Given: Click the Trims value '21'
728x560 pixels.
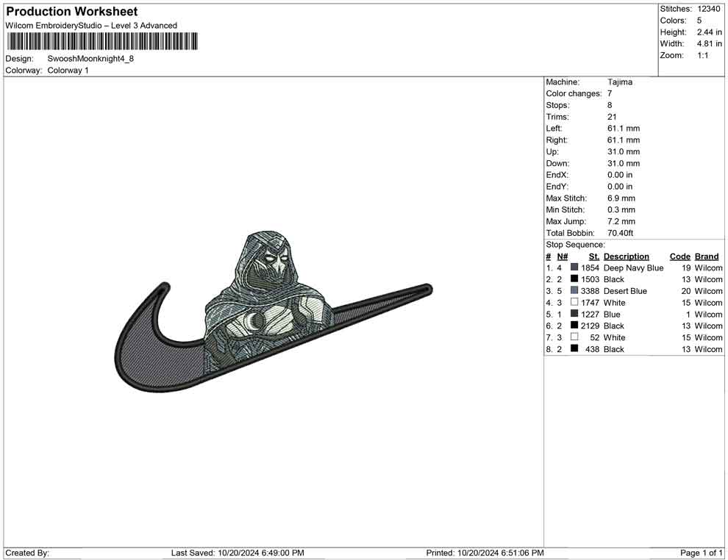Looking at the screenshot, I should pyautogui.click(x=612, y=117).
